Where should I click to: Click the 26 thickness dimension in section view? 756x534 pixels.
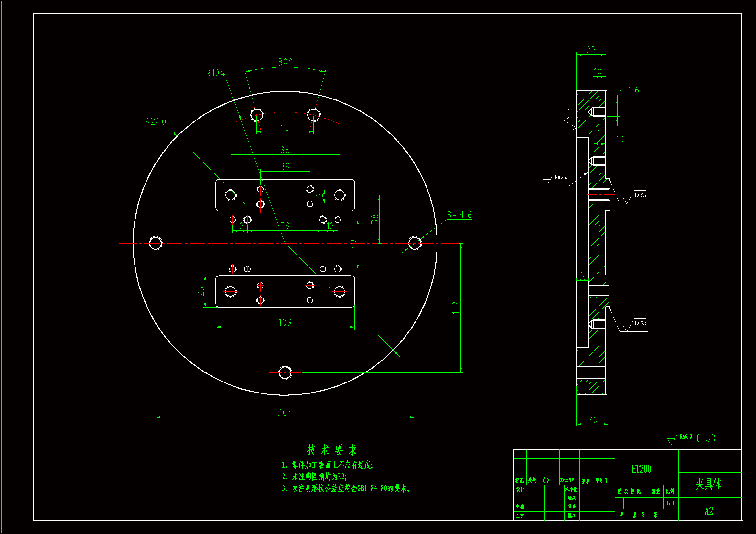tap(592, 420)
